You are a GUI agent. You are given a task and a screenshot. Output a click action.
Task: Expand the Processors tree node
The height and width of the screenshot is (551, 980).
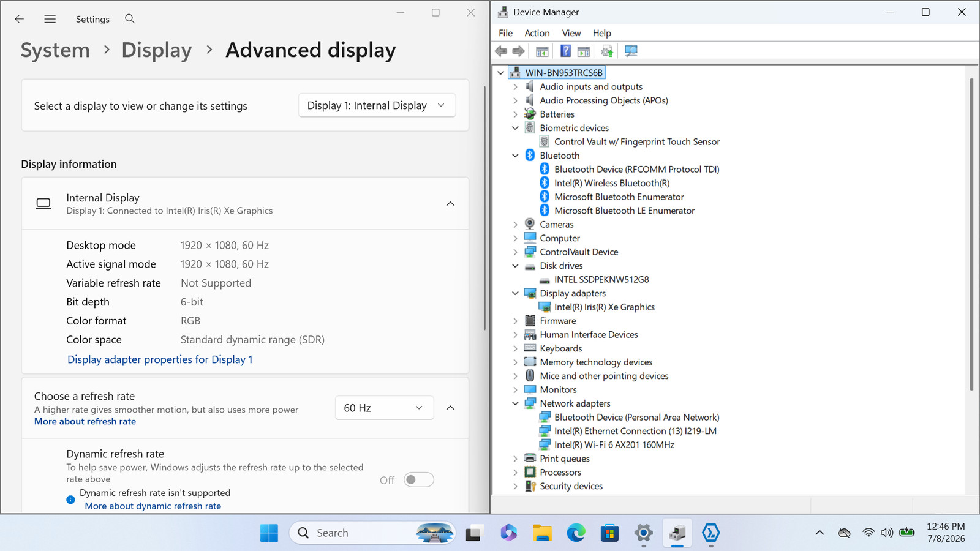[515, 473]
